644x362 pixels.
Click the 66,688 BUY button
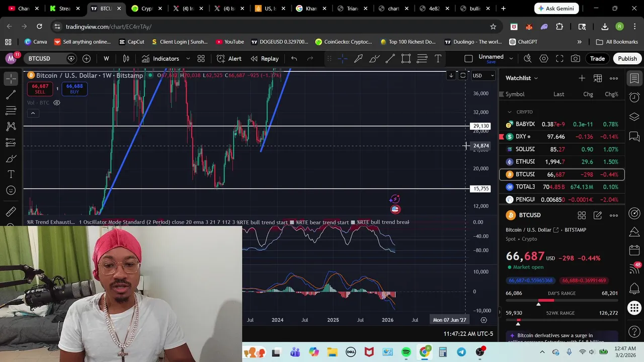(x=74, y=89)
